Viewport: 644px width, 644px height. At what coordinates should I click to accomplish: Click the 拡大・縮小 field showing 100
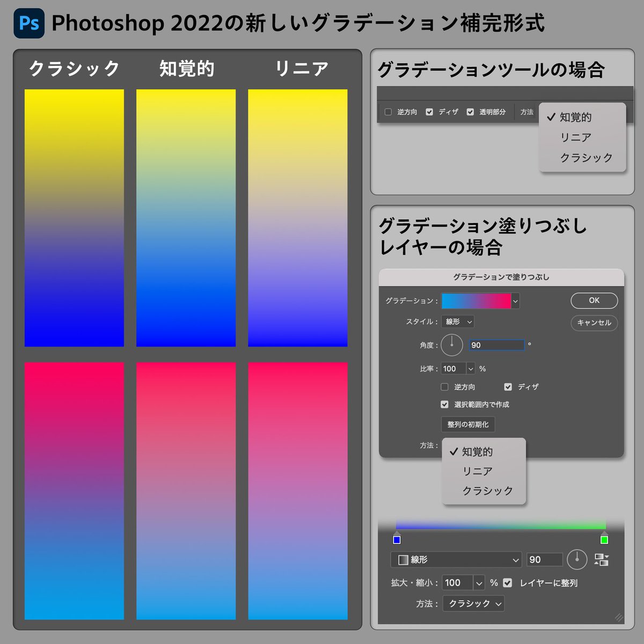[x=458, y=582]
